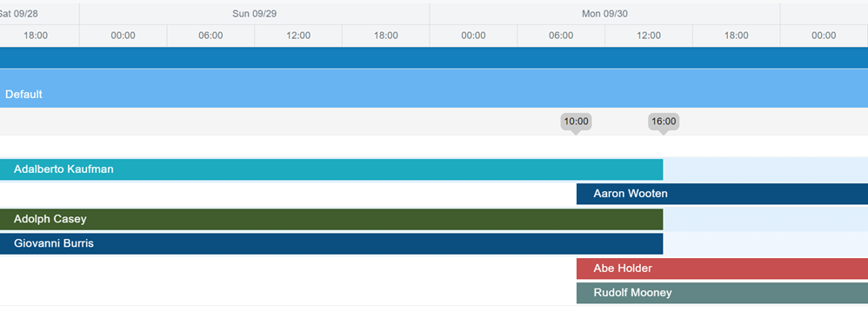The height and width of the screenshot is (318, 868).
Task: Click the Monday 06:00 hour header
Action: (x=561, y=36)
